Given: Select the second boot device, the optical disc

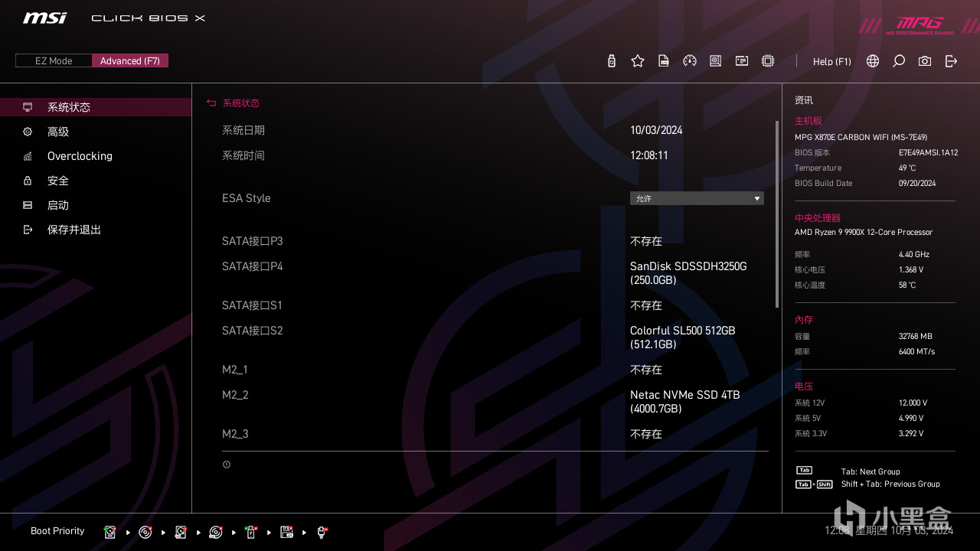Looking at the screenshot, I should pyautogui.click(x=145, y=532).
